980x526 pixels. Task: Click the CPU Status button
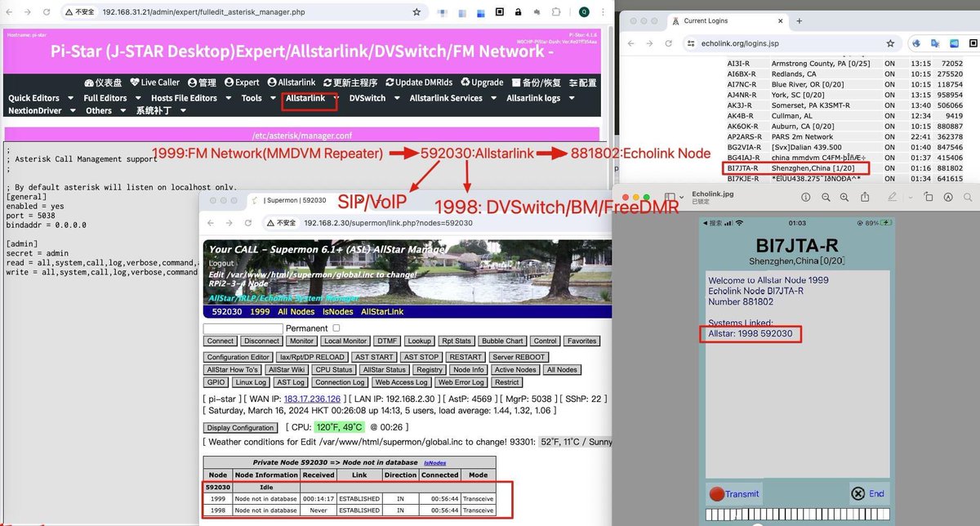(332, 370)
